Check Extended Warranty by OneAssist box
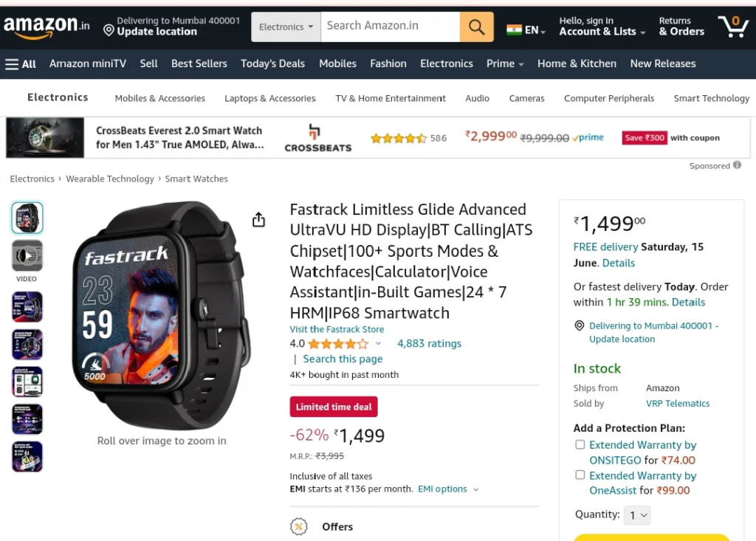756x541 pixels. (x=580, y=475)
